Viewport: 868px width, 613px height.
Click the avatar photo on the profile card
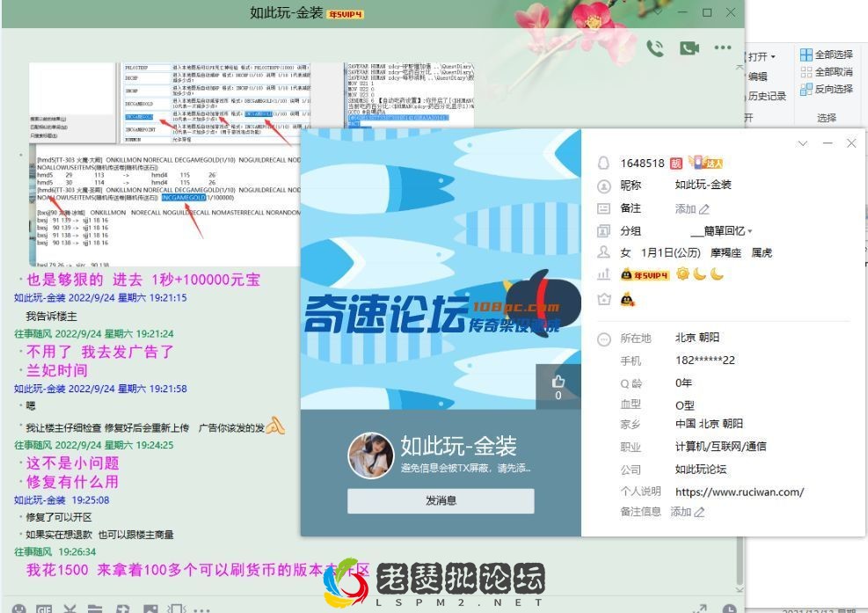(370, 456)
